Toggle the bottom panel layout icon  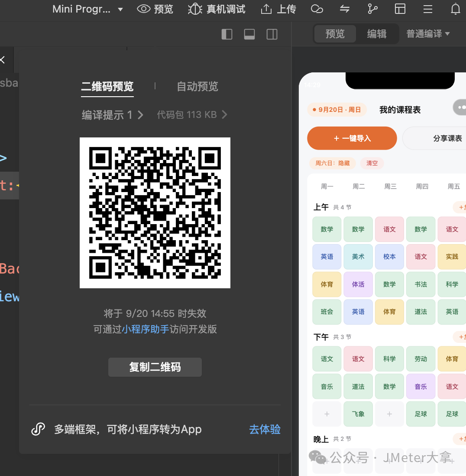[x=249, y=34]
